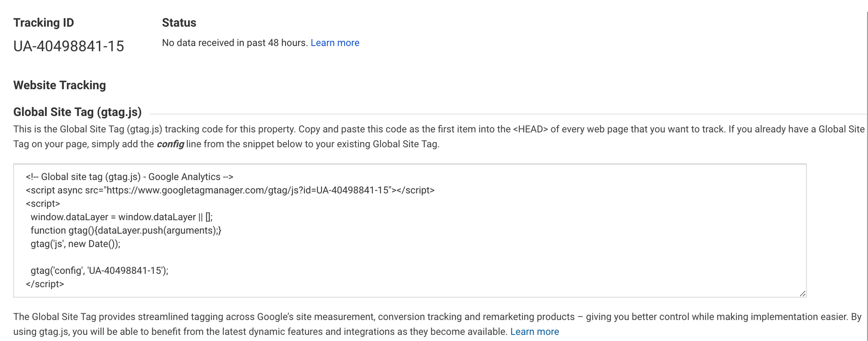Place cursor on the gtag('config') line

(x=99, y=271)
